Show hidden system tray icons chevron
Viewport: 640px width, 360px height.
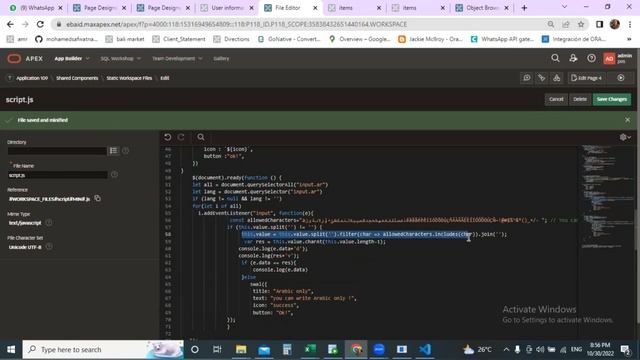tap(506, 350)
